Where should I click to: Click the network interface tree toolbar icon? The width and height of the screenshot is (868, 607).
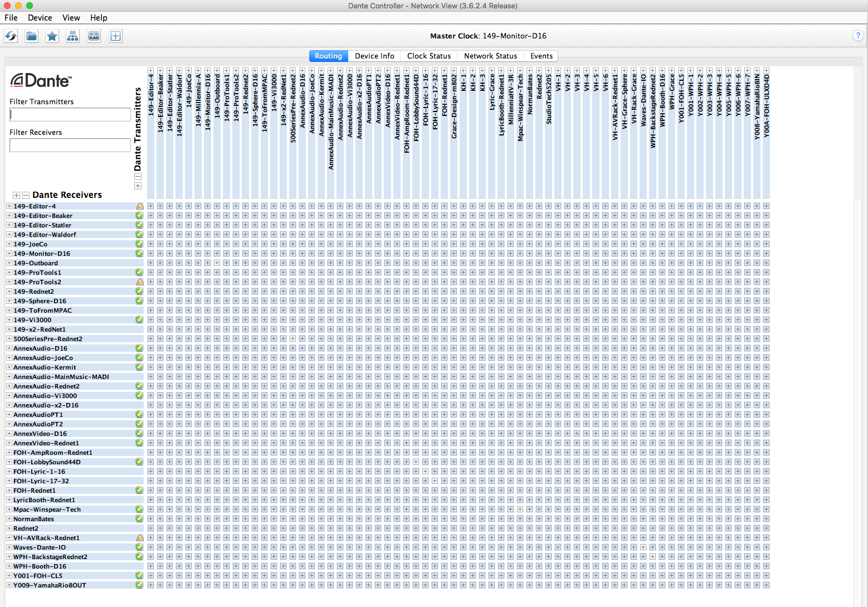pyautogui.click(x=73, y=36)
